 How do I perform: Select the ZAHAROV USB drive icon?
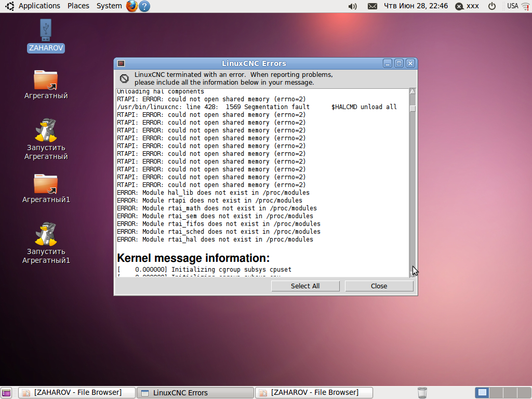pos(46,36)
